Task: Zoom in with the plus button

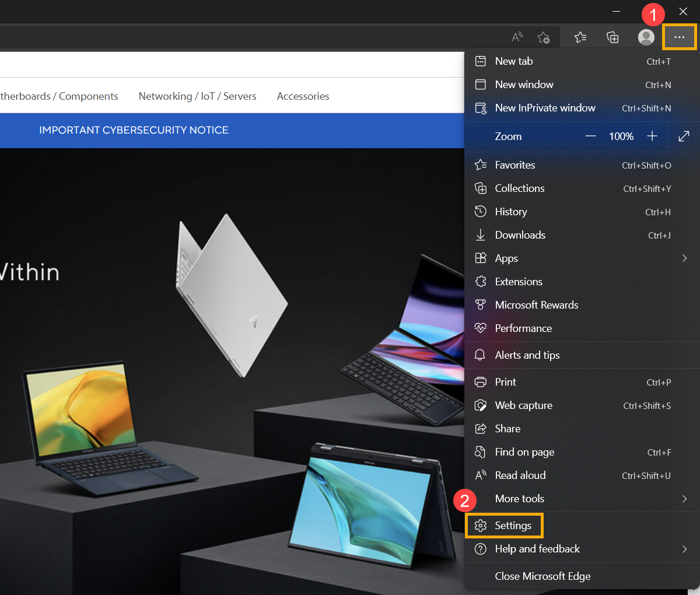Action: (x=652, y=136)
